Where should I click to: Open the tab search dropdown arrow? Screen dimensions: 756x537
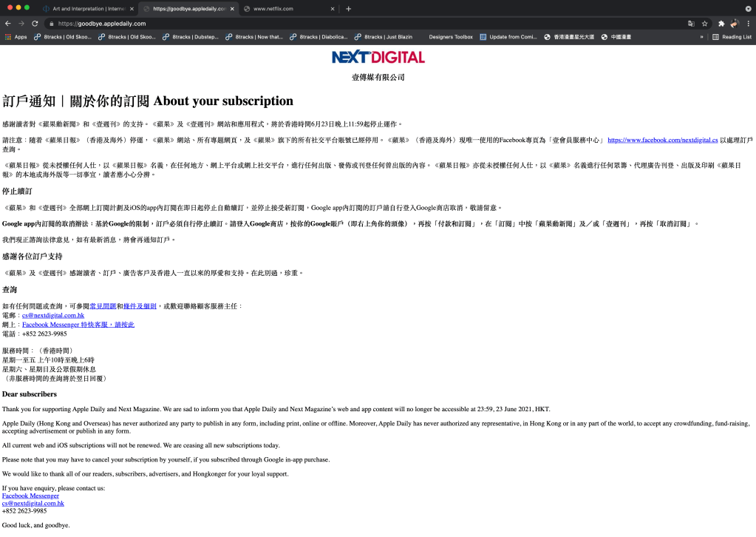[747, 9]
